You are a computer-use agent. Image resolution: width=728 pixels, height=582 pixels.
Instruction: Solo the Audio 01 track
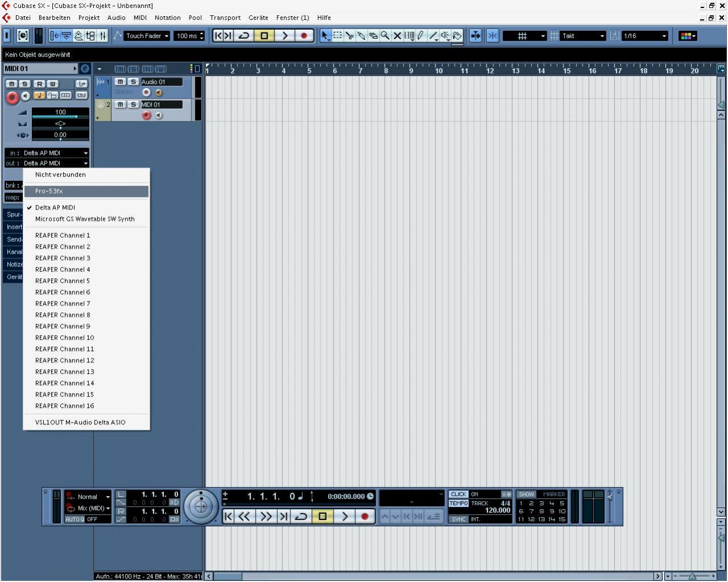click(x=133, y=82)
